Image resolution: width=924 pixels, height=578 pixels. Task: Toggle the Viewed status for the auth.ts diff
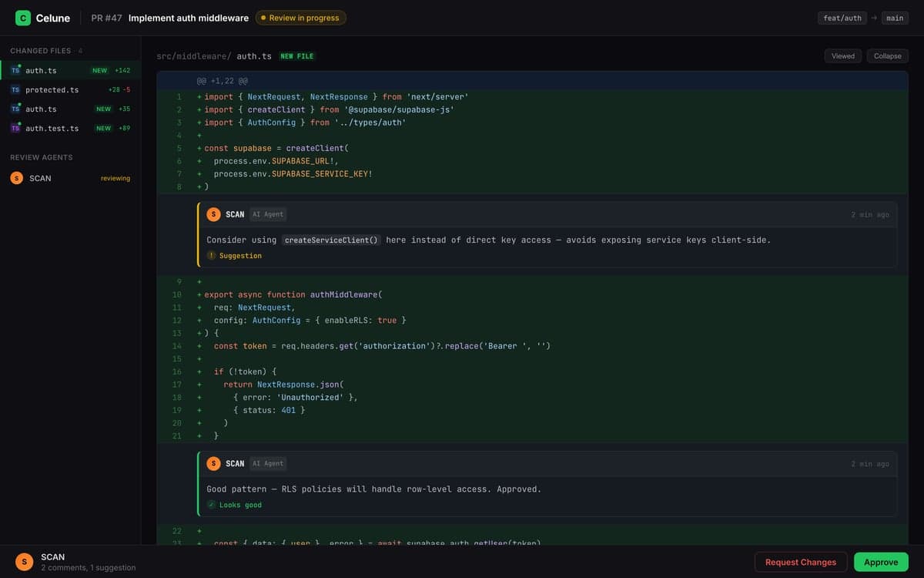tap(842, 55)
